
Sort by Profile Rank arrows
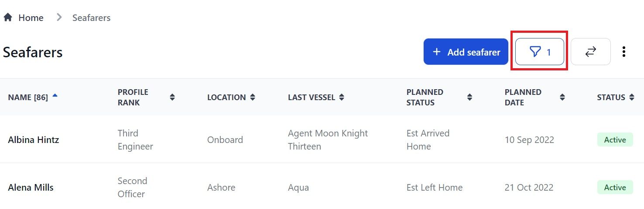pos(172,98)
